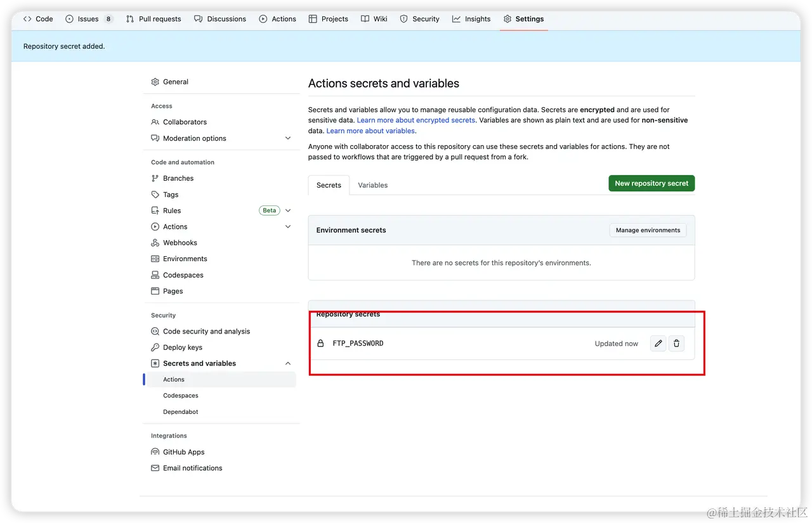
Task: Open the Discussions tab
Action: (220, 19)
